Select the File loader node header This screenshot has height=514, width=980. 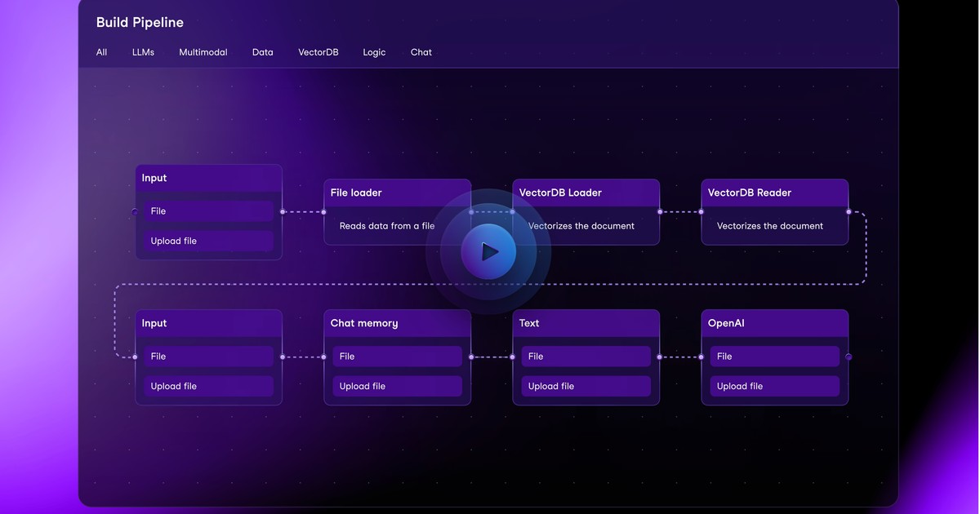(398, 193)
